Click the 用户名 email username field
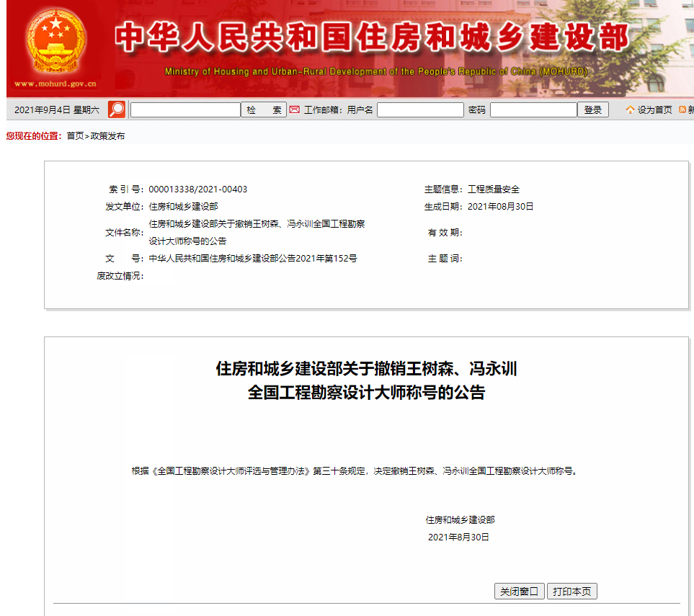Screen dimensions: 694x616 (x=420, y=110)
